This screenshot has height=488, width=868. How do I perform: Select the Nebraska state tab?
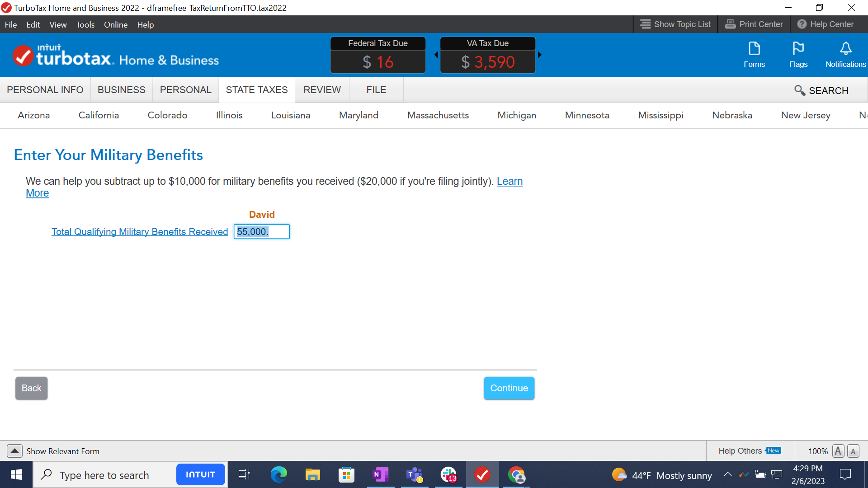pyautogui.click(x=732, y=115)
